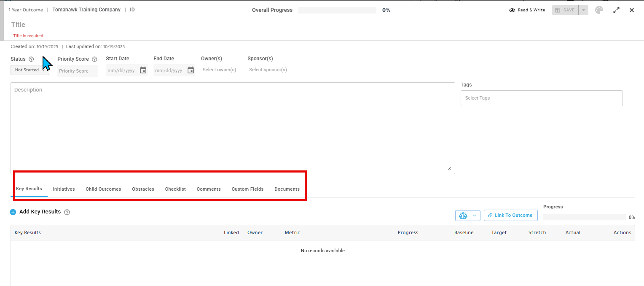Image resolution: width=644 pixels, height=286 pixels.
Task: Click into the Start Date mm/dd/yyyy field
Action: point(121,71)
